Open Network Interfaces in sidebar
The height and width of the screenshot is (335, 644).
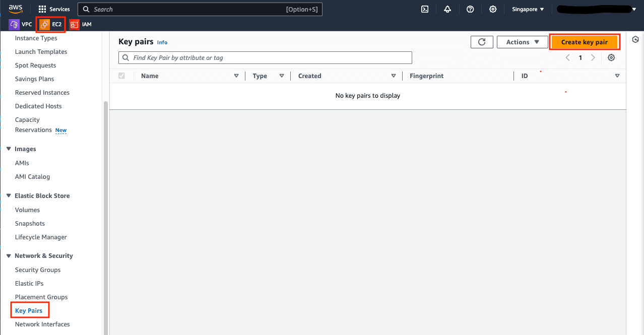(42, 324)
